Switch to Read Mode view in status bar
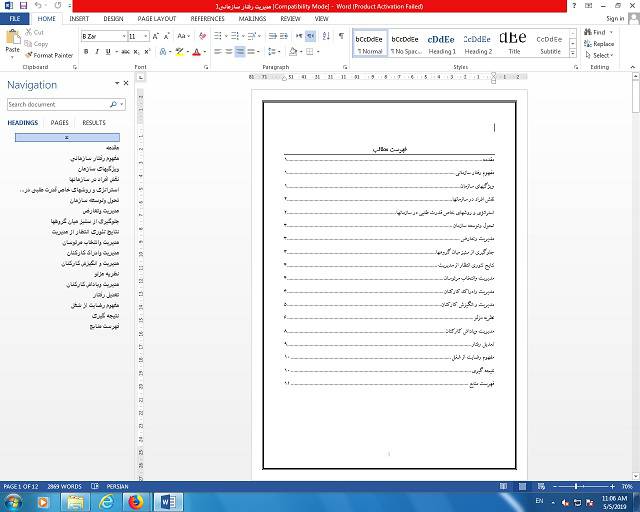This screenshot has width=640, height=512. [504, 486]
